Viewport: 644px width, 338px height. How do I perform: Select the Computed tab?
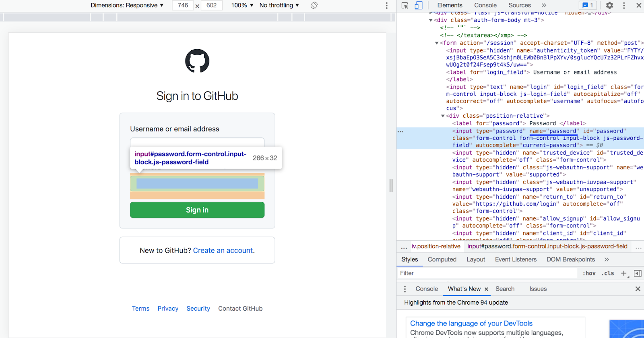tap(442, 259)
